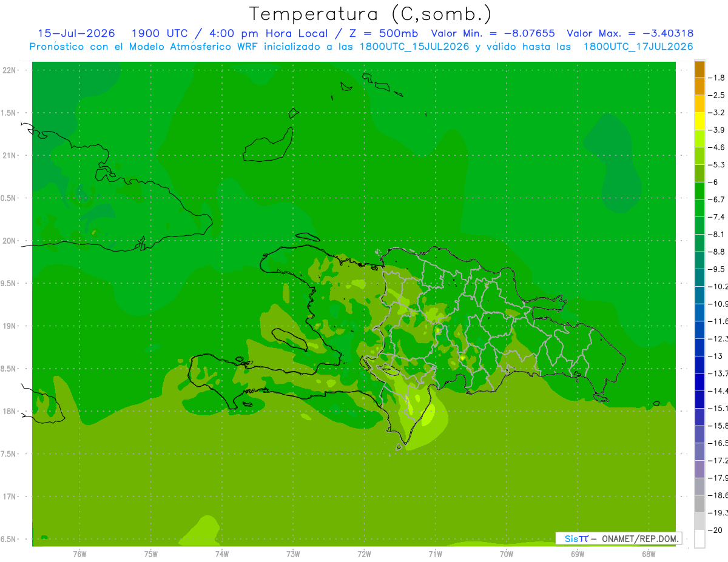Click the '-1.8' legend value

click(x=716, y=78)
